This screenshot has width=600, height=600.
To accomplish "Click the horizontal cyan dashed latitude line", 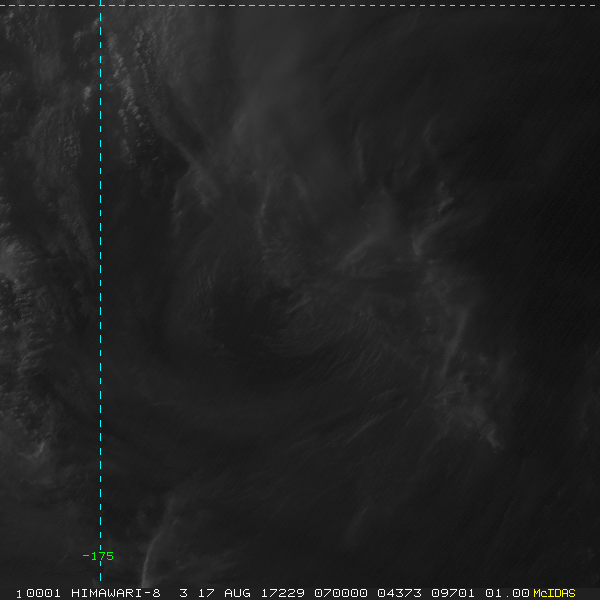I will (300, 5).
